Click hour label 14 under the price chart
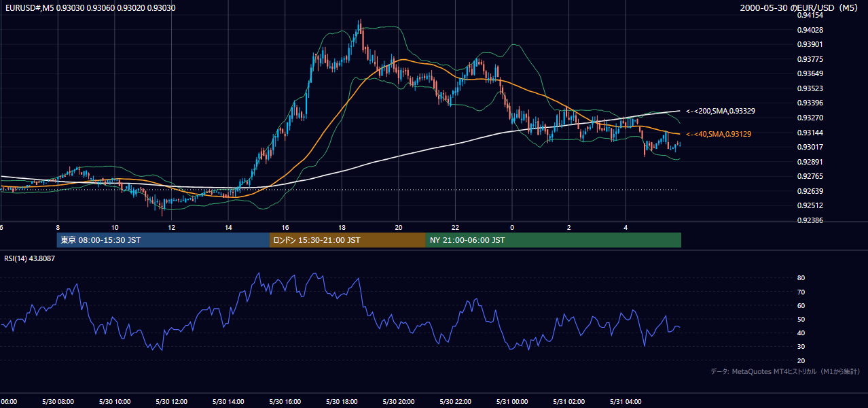 coord(228,227)
